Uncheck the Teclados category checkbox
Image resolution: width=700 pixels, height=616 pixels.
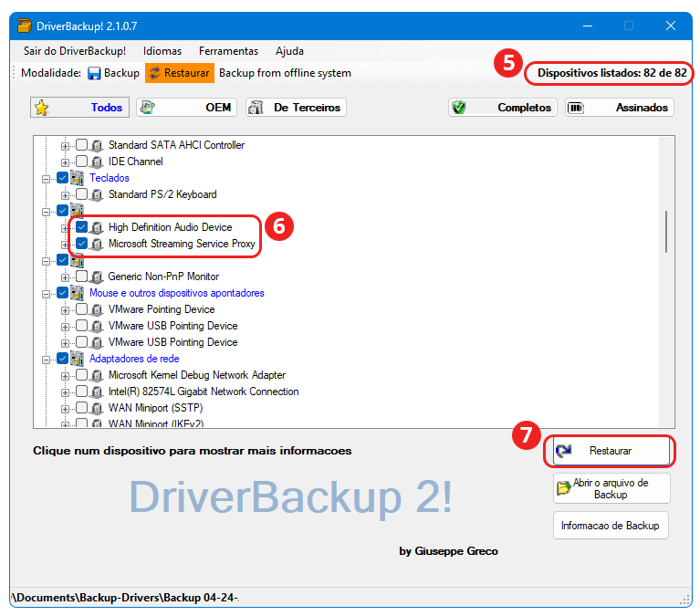click(62, 178)
